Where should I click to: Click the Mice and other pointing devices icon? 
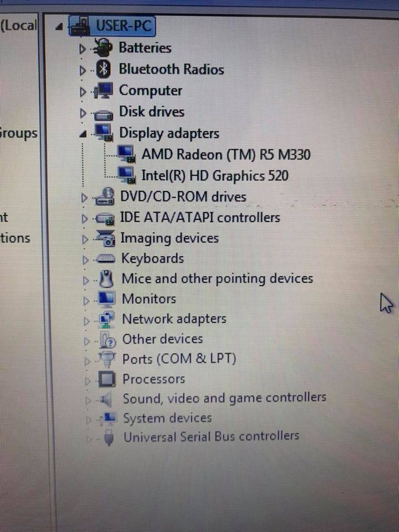(107, 279)
